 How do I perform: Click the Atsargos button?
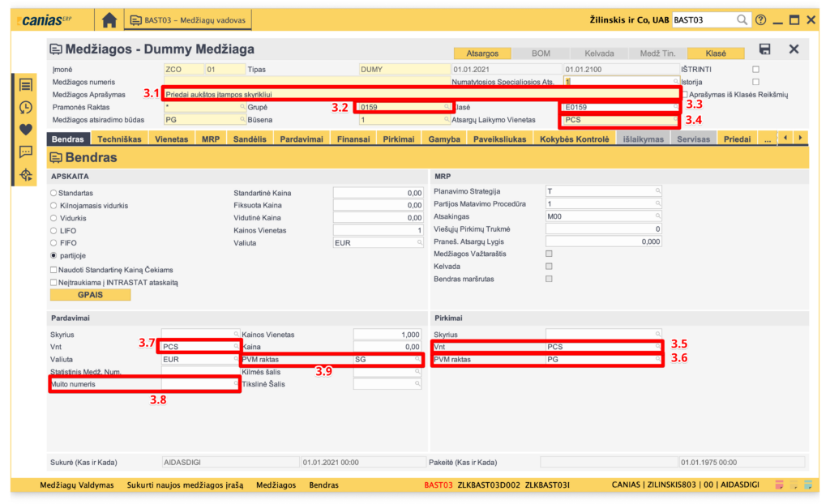(x=481, y=53)
